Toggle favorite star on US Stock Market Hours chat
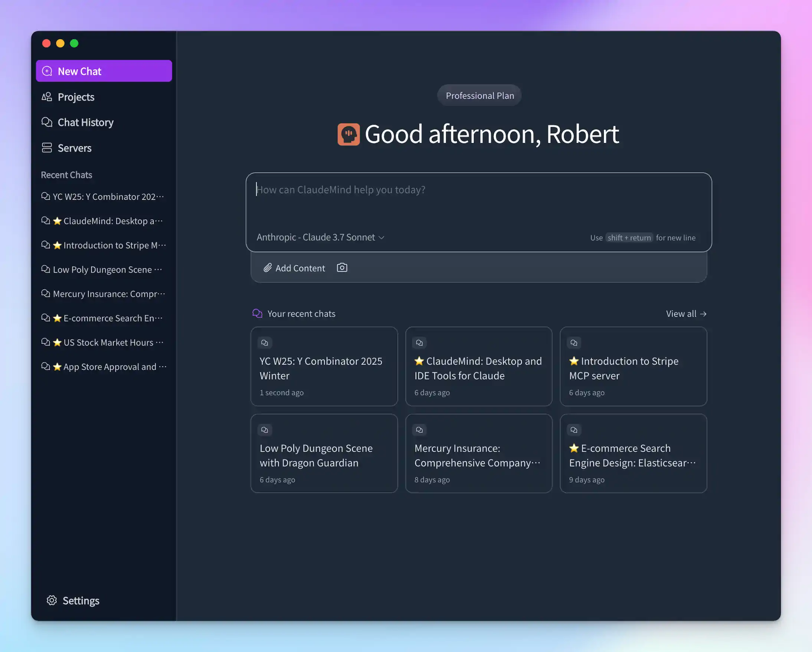 pyautogui.click(x=57, y=343)
